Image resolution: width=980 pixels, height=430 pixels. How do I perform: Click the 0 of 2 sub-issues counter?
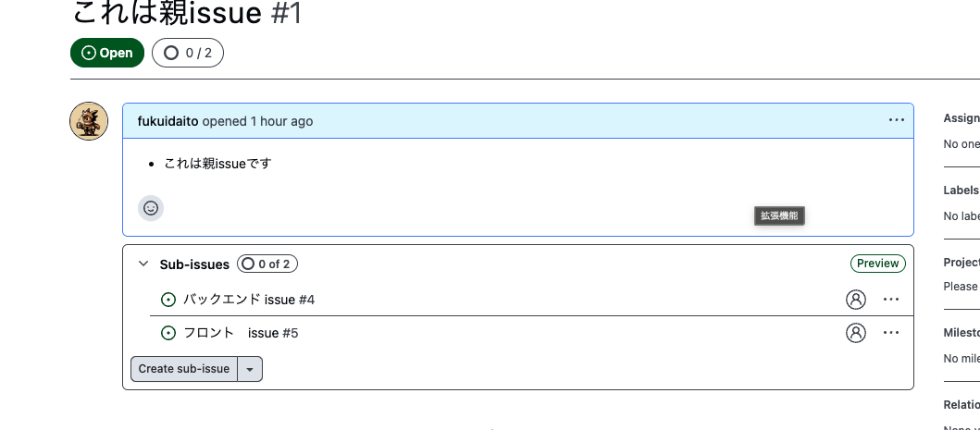tap(267, 264)
